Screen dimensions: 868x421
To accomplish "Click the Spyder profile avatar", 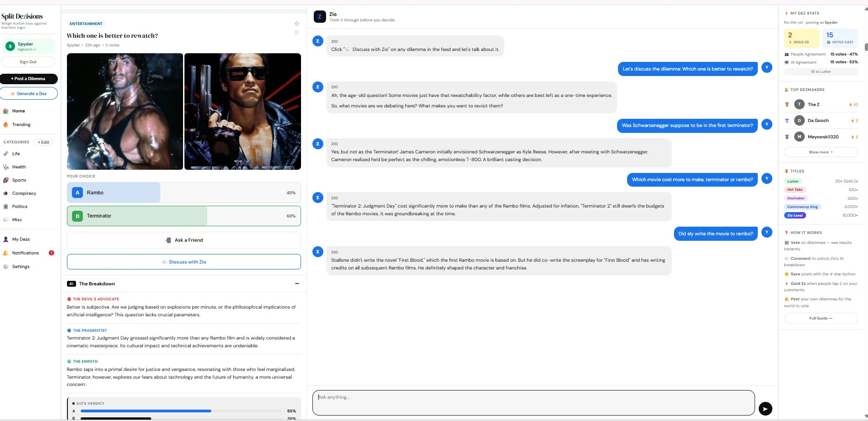I will [x=10, y=46].
